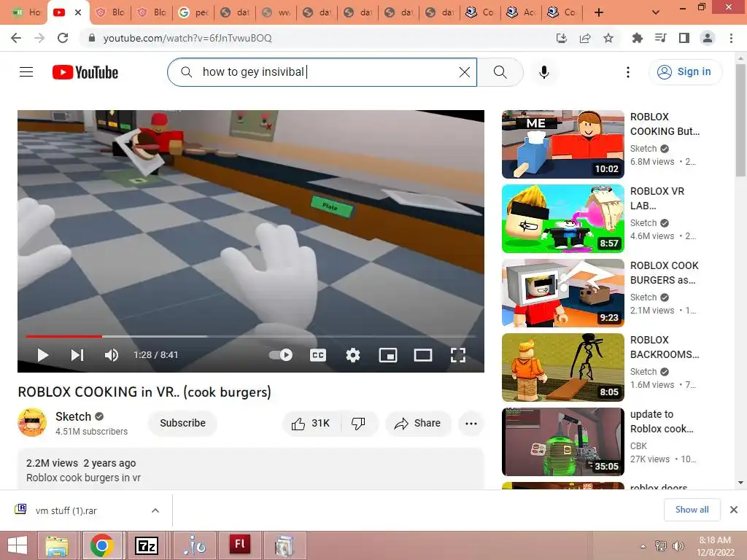Switch to the 'ww' tab
Image resolution: width=747 pixels, height=560 pixels.
coord(276,12)
